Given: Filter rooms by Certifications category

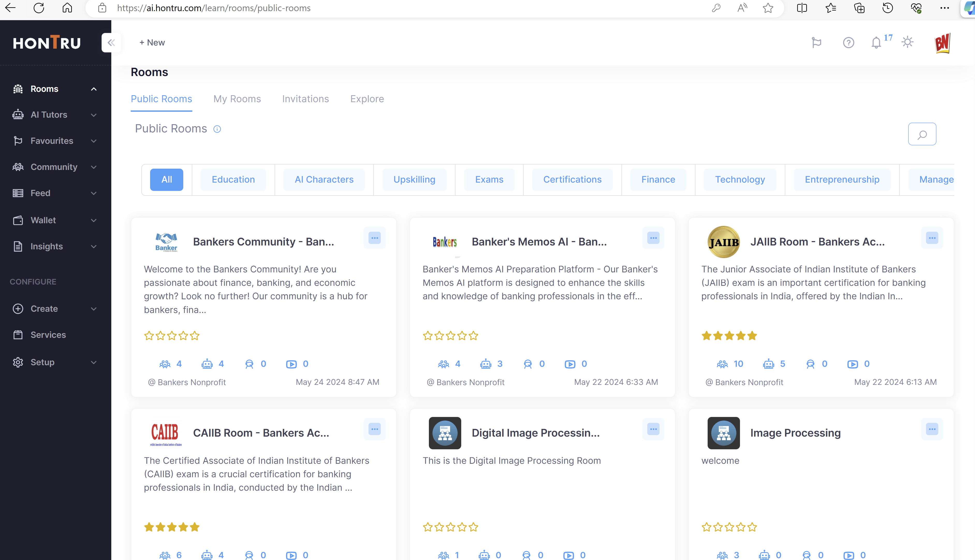Looking at the screenshot, I should pos(572,180).
